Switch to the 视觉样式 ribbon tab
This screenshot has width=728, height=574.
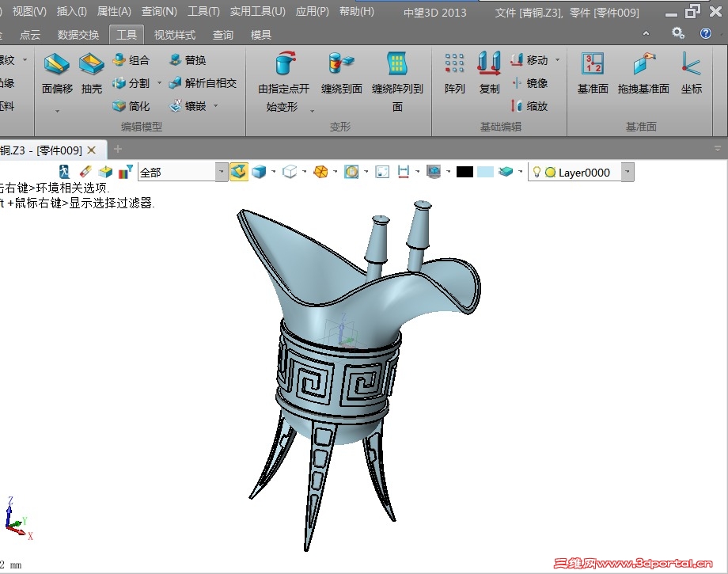(x=175, y=35)
